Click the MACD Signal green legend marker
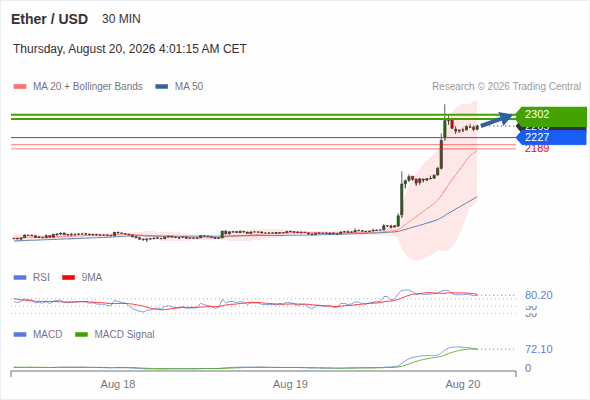Screen dimensions: 590x400 coord(81,335)
